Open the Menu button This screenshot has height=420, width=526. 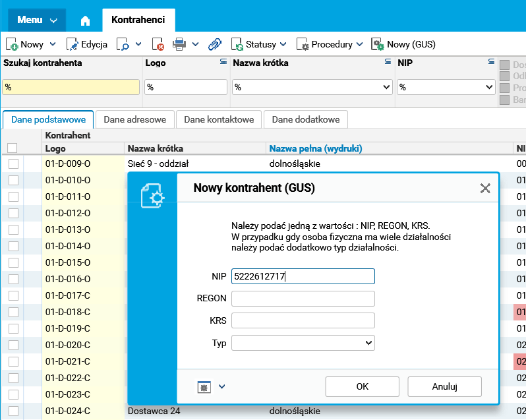coord(37,20)
